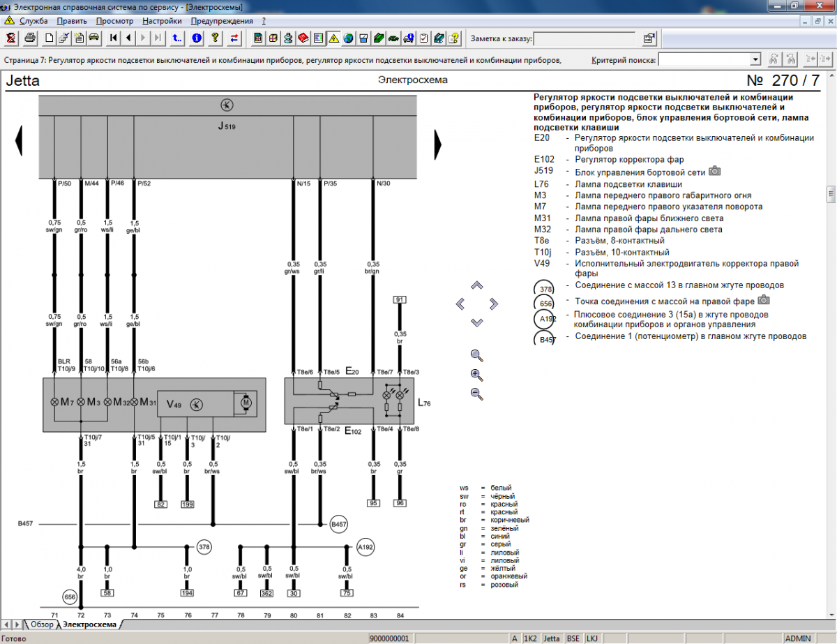Click the 'Jetta' status bar cell
The image size is (837, 644).
(x=552, y=638)
